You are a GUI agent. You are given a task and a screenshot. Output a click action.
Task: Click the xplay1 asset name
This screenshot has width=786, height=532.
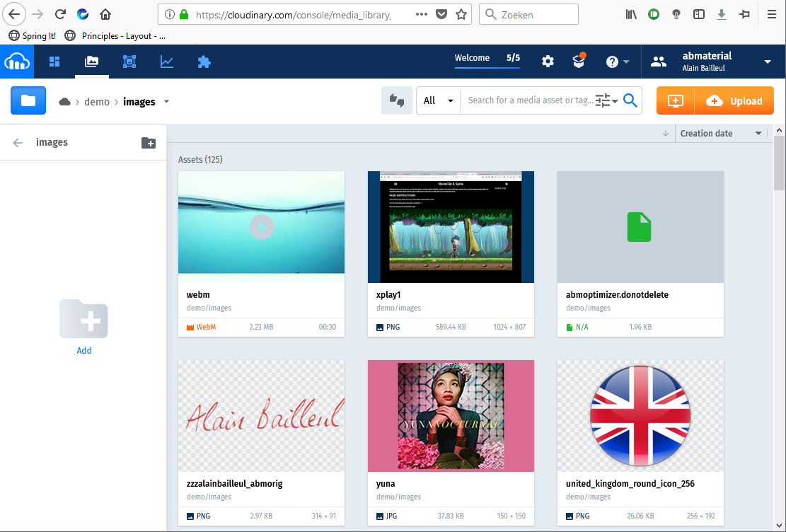[388, 295]
